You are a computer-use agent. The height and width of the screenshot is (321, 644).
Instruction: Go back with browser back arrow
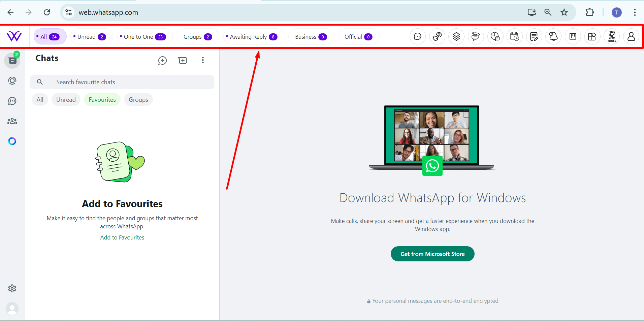(x=10, y=12)
